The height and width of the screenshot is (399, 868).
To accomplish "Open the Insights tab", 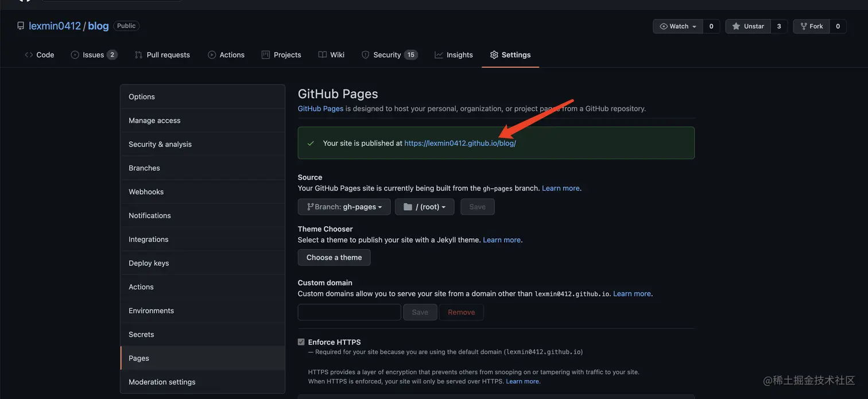I will click(454, 55).
